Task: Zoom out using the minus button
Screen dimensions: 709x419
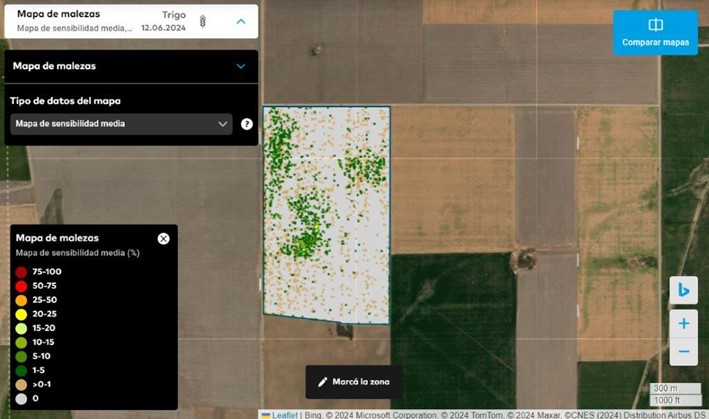Action: coord(684,351)
